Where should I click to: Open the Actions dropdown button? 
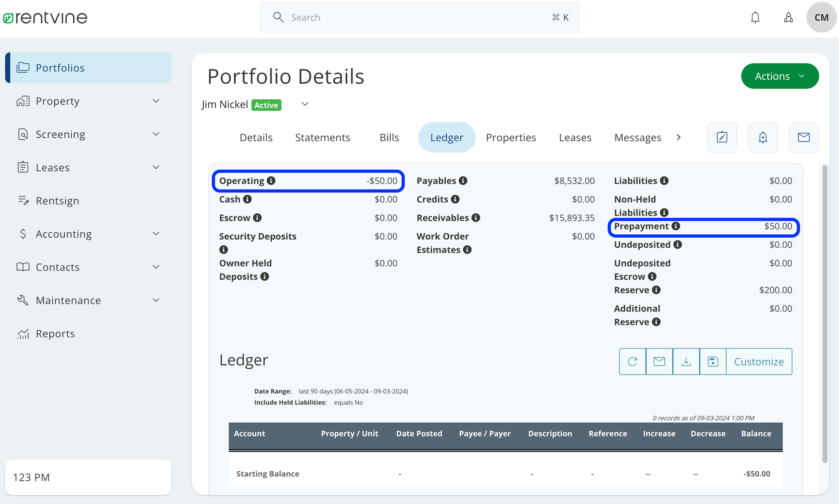[x=780, y=76]
